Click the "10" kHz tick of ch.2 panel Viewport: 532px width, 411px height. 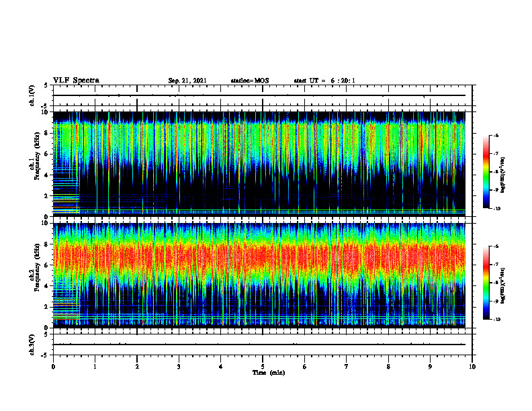point(46,223)
